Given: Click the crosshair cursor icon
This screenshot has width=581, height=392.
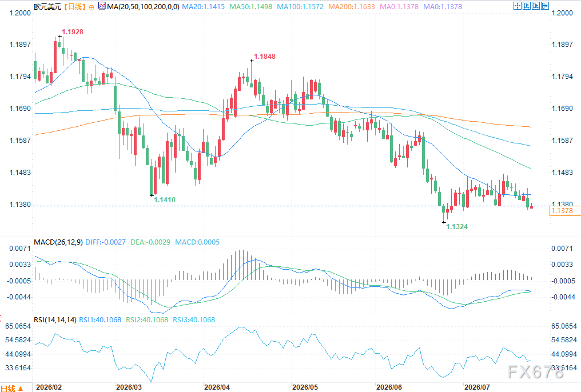Looking at the screenshot, I should 518,6.
